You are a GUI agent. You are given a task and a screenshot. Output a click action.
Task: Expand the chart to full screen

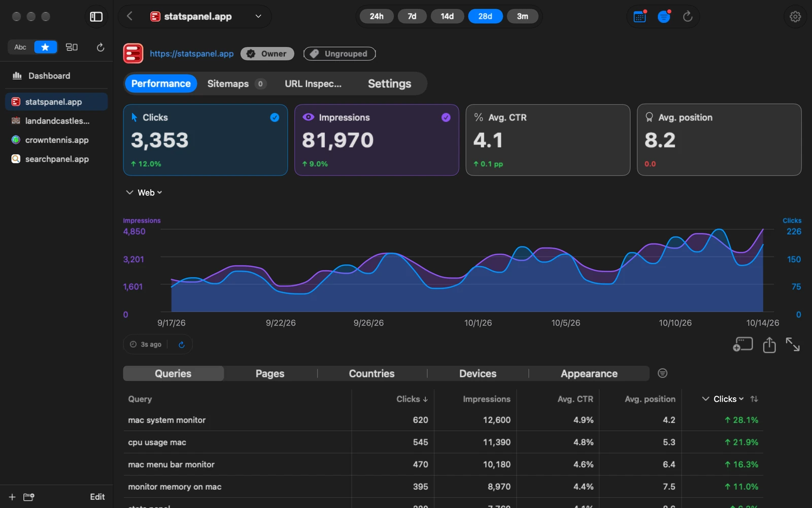[x=793, y=344]
